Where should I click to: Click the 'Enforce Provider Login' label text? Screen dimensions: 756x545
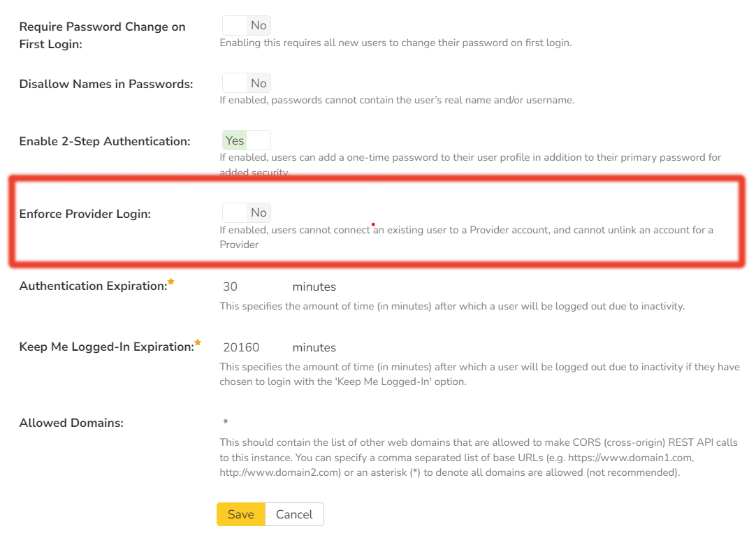click(85, 215)
